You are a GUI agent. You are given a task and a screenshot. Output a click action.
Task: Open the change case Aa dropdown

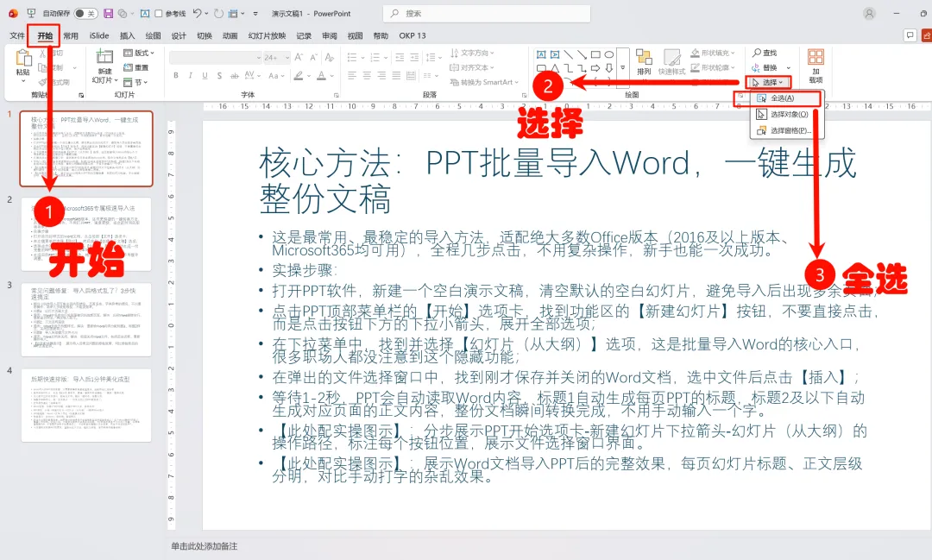coord(274,75)
